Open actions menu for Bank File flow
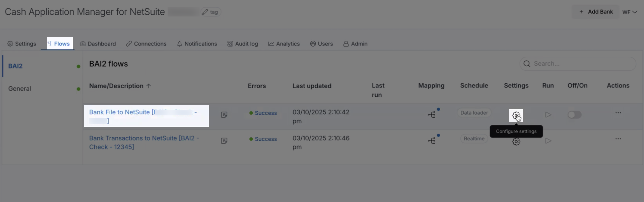The height and width of the screenshot is (202, 644). pyautogui.click(x=618, y=113)
